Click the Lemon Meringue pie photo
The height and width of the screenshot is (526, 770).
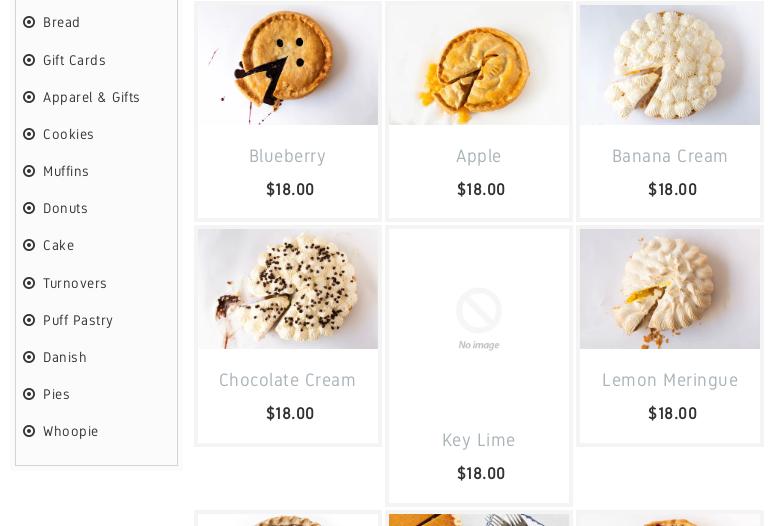coord(670,289)
